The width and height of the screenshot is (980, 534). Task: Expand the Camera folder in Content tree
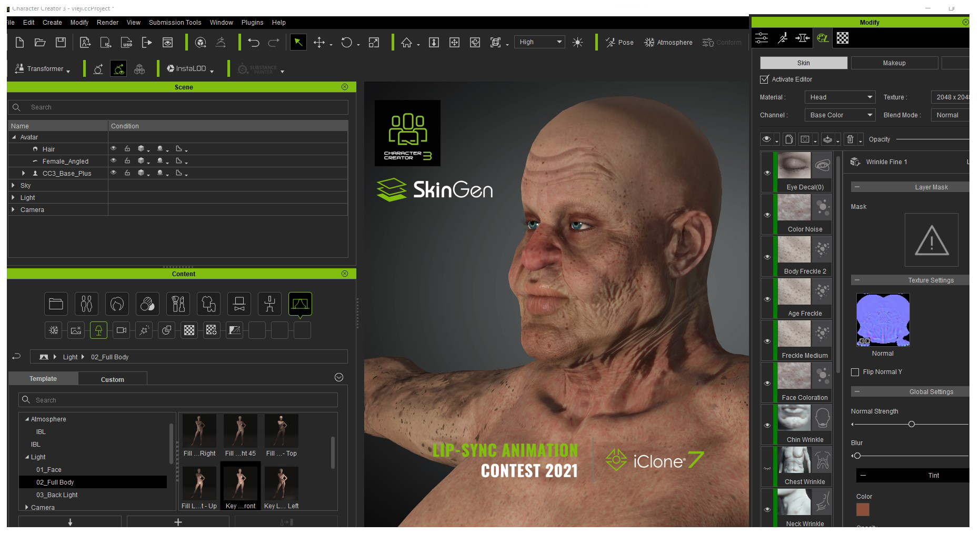(x=27, y=507)
